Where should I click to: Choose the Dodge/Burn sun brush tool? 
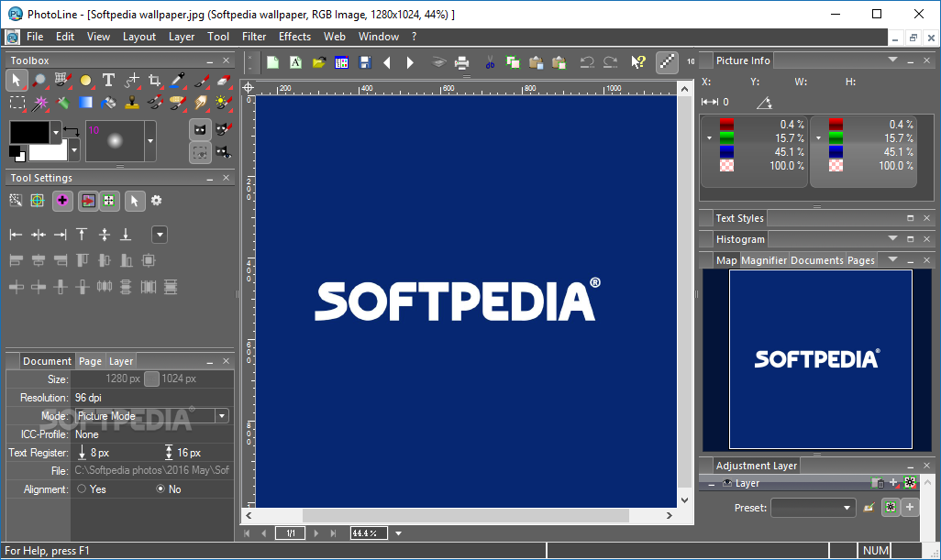pos(223,104)
